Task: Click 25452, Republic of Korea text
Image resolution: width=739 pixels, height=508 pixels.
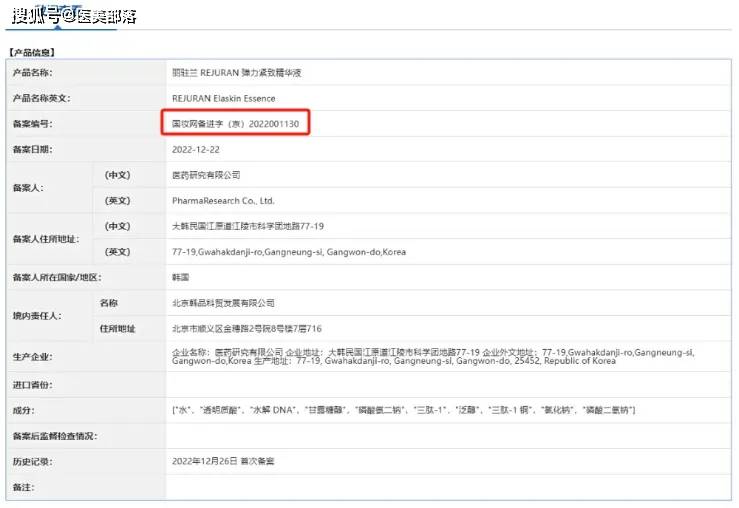Action: (565, 361)
